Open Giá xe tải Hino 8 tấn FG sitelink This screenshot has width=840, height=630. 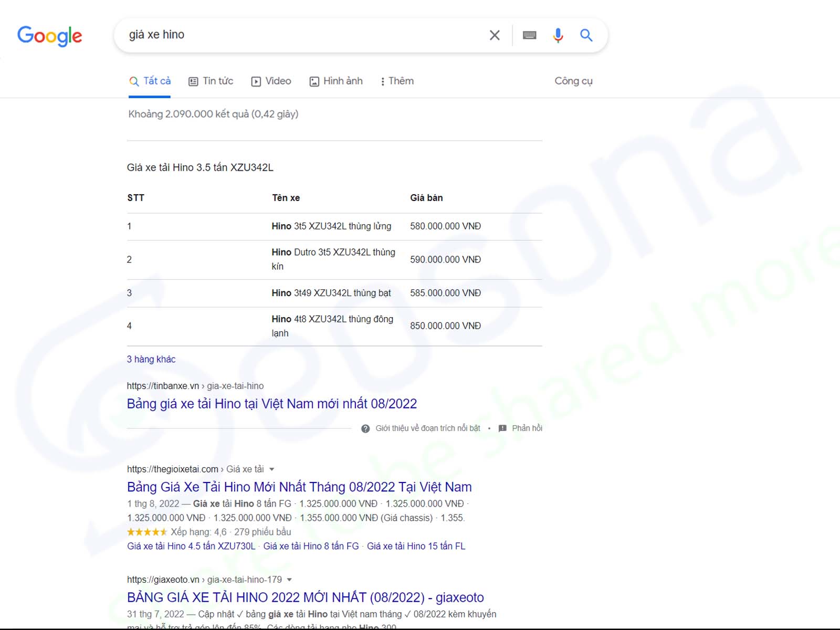tap(311, 546)
